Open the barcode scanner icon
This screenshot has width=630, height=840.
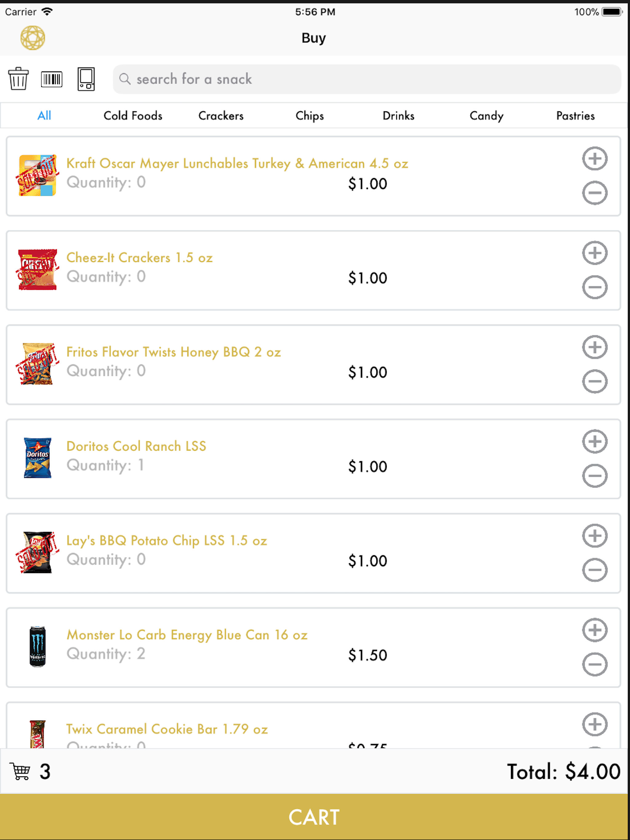coord(52,79)
